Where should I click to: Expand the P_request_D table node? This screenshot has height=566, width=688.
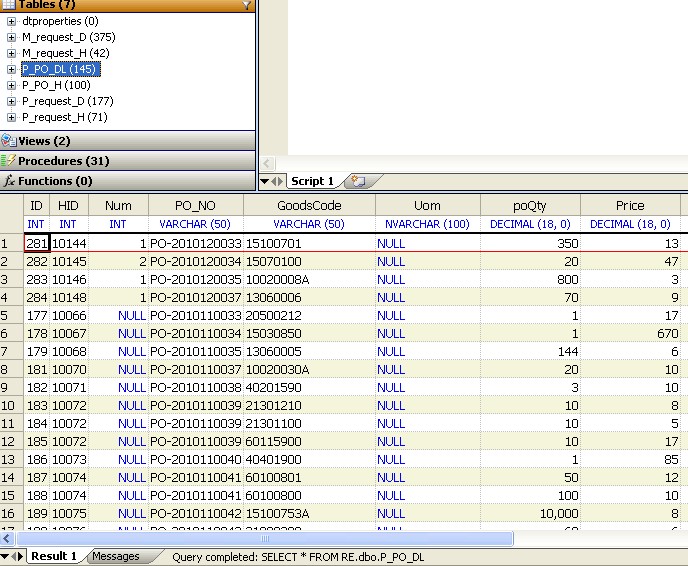pos(11,101)
